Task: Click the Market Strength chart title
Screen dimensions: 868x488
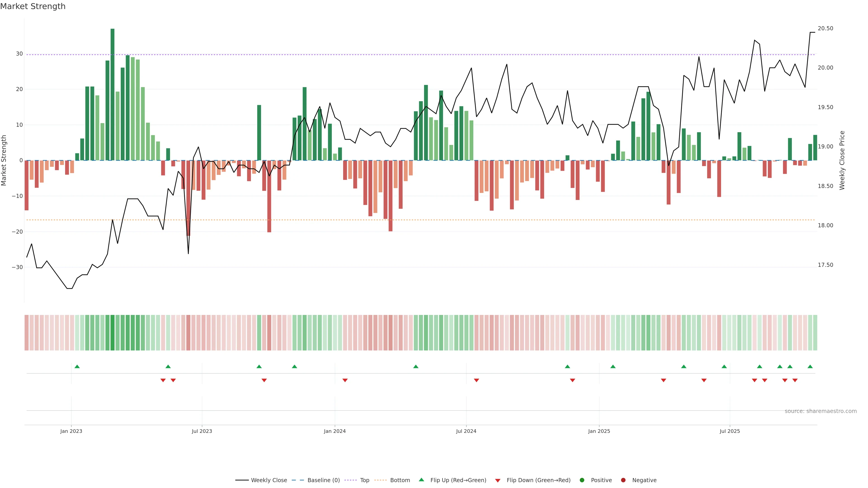Action: click(x=33, y=6)
